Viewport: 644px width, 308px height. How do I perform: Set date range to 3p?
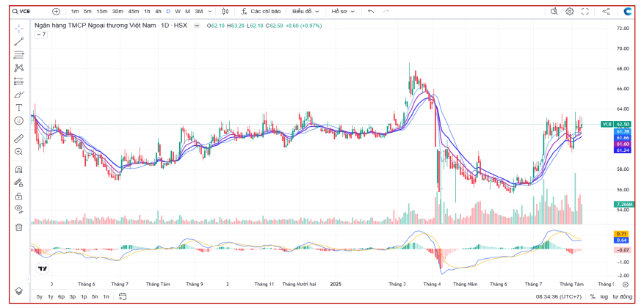(73, 296)
